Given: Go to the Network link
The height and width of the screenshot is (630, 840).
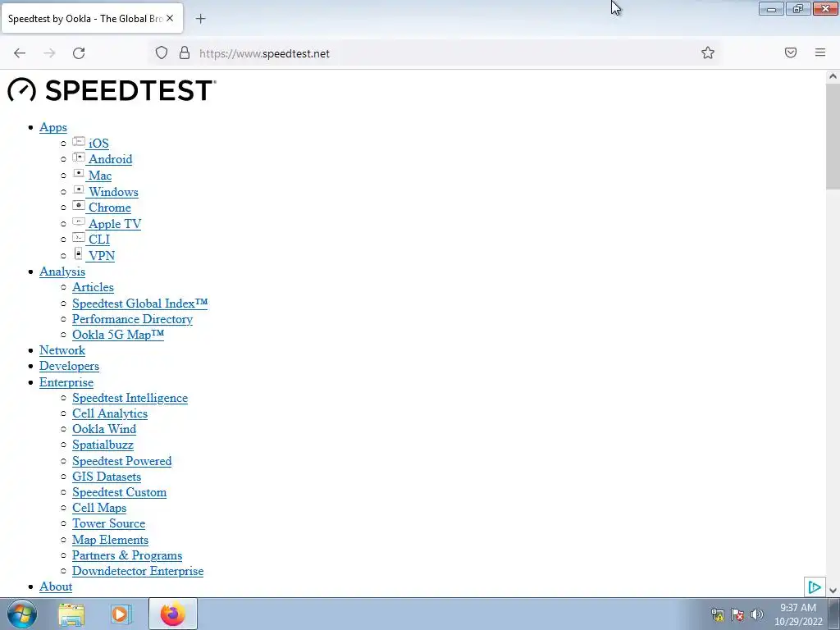Looking at the screenshot, I should (x=62, y=350).
